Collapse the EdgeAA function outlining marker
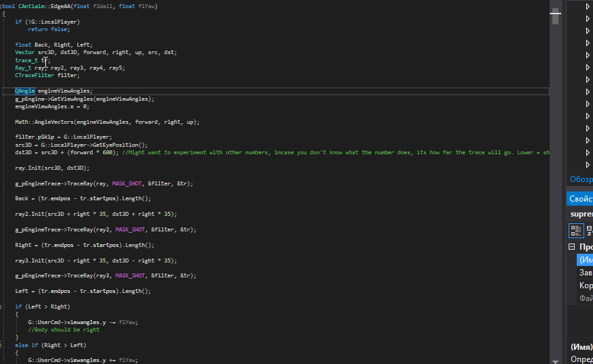The width and height of the screenshot is (593, 364). (2, 6)
